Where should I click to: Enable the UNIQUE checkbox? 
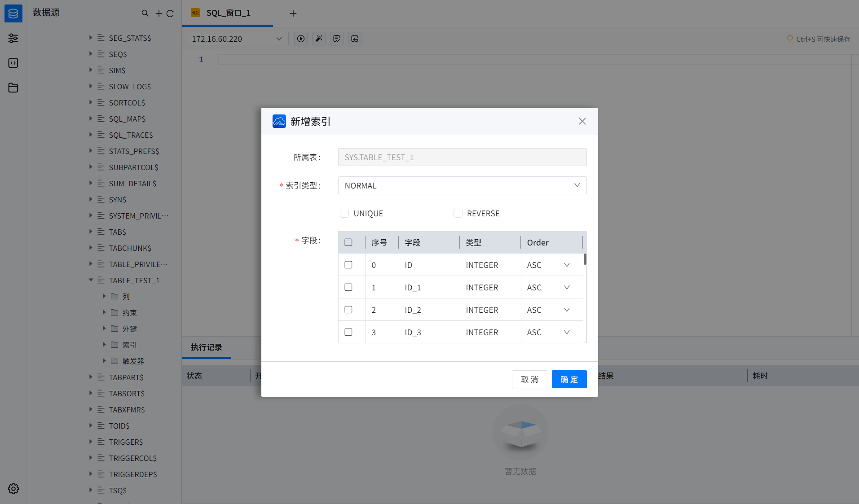344,213
